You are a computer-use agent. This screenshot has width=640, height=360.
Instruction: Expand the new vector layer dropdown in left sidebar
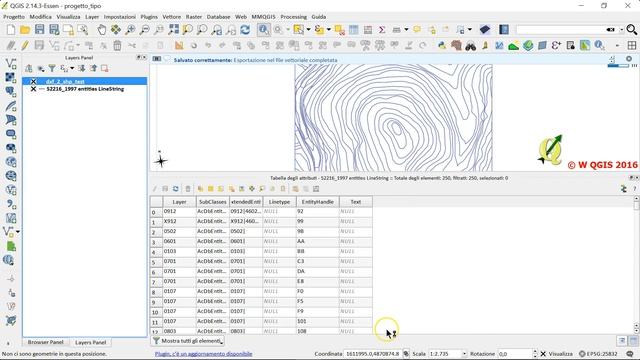pos(18,232)
